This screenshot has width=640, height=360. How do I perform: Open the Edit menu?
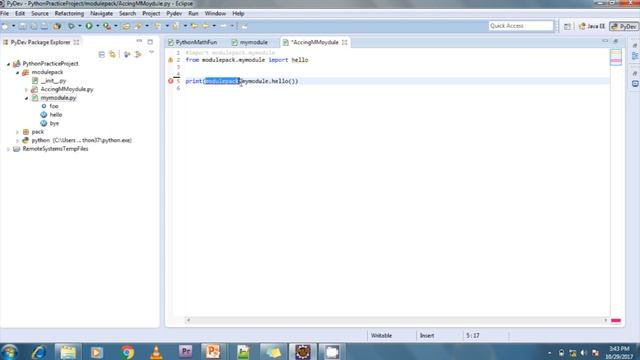(x=20, y=13)
